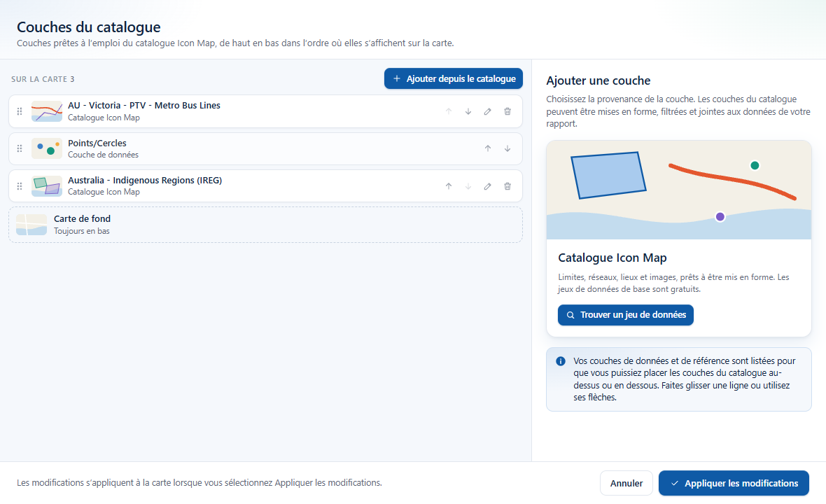Move Points/Cercles layer down

tap(507, 148)
